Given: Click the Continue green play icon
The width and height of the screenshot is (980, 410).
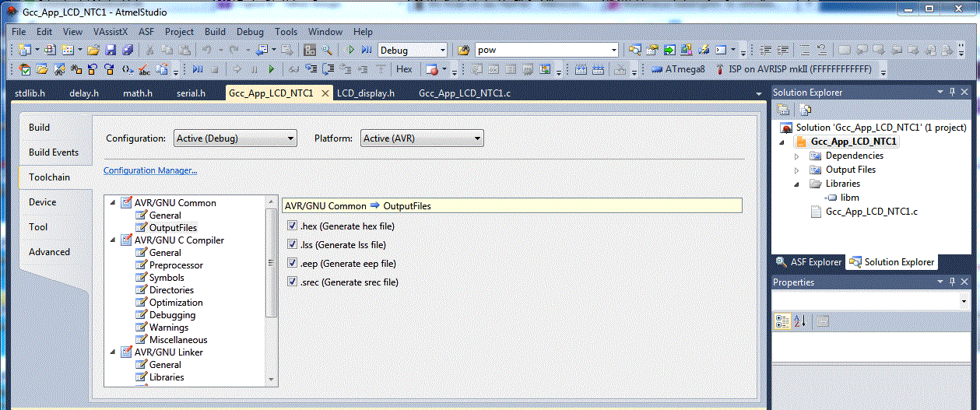Looking at the screenshot, I should point(272,69).
